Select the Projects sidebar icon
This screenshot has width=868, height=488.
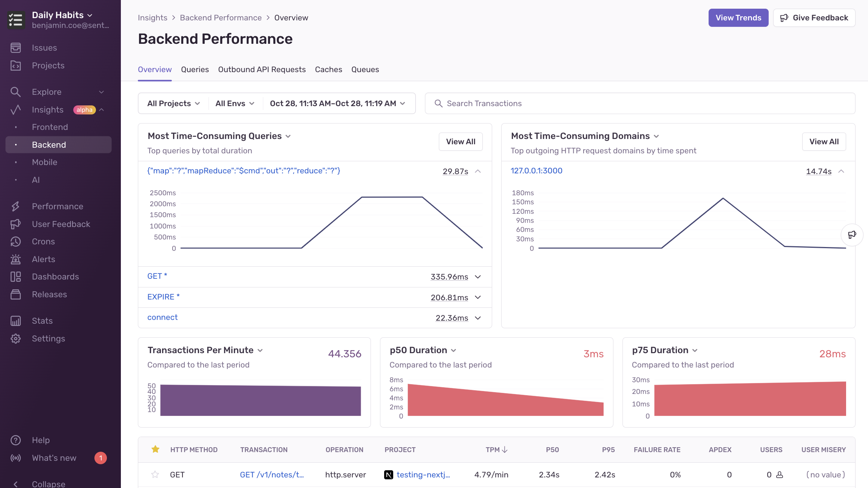15,65
